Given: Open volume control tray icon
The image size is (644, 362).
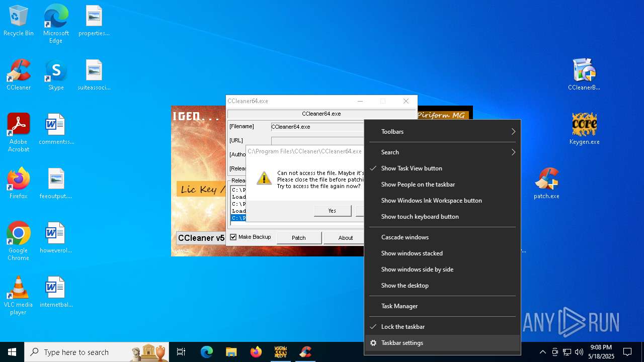Looking at the screenshot, I should 579,352.
